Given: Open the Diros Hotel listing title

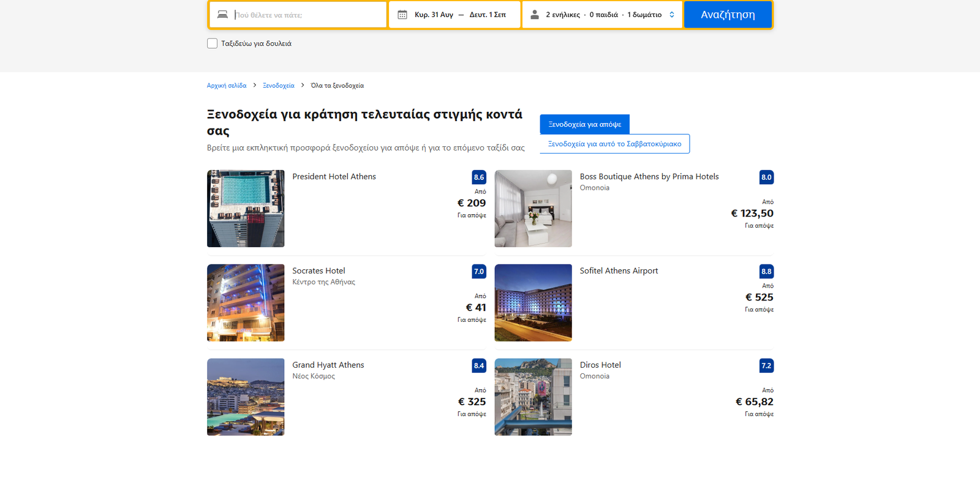Looking at the screenshot, I should 600,365.
